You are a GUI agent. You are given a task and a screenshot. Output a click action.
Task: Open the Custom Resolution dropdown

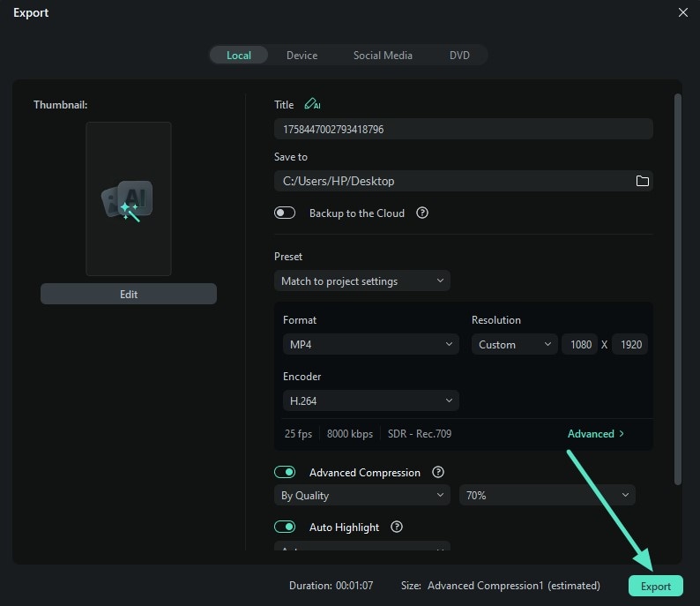coord(514,344)
